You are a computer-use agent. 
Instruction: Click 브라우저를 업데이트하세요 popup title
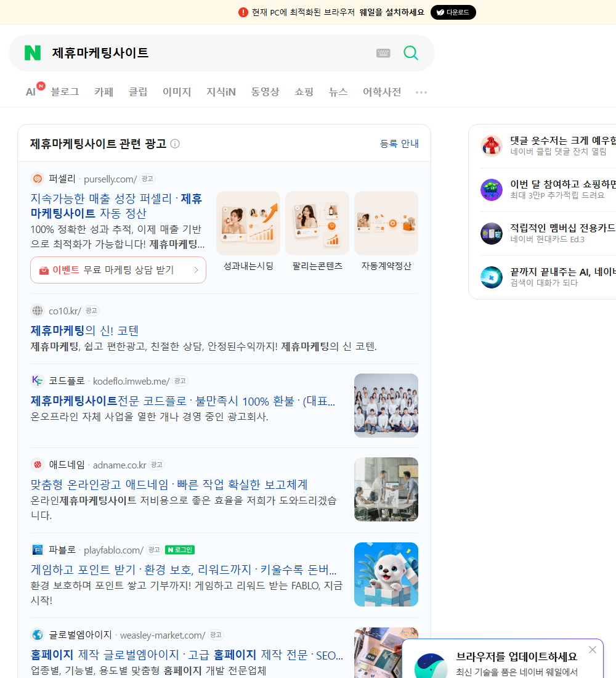(x=517, y=656)
